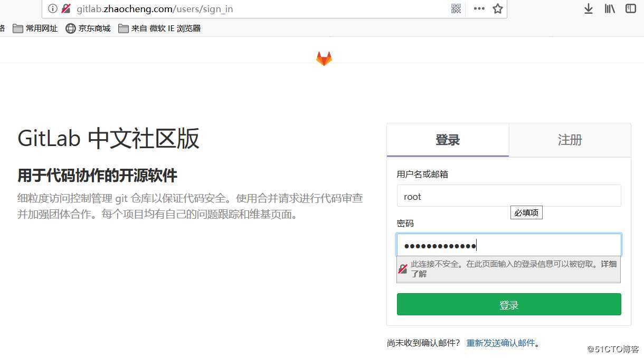Click the 尚未收到确认邮件? text
644x358 pixels.
423,343
